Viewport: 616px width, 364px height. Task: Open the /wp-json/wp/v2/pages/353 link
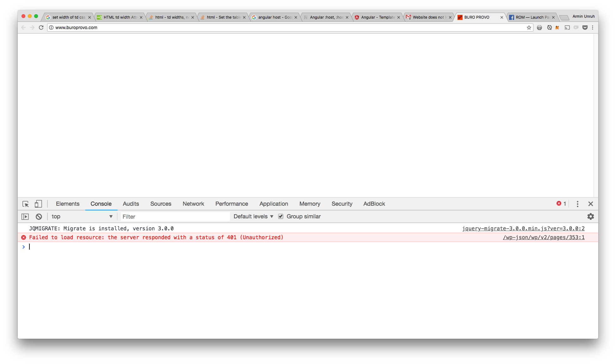click(x=544, y=237)
